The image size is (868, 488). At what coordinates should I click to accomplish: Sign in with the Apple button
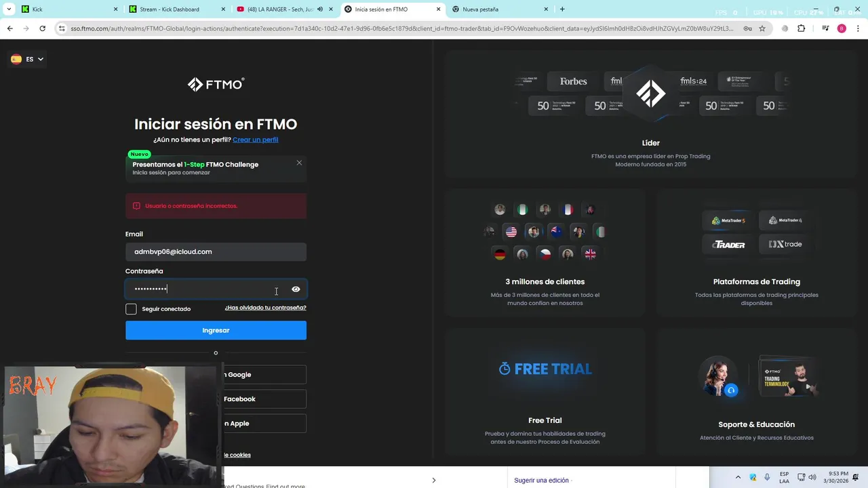tap(264, 424)
